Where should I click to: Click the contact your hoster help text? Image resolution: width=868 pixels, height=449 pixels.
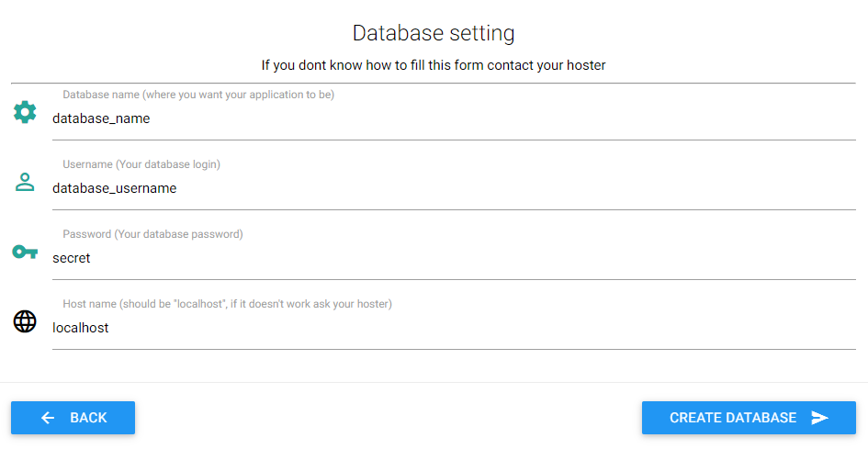point(434,65)
